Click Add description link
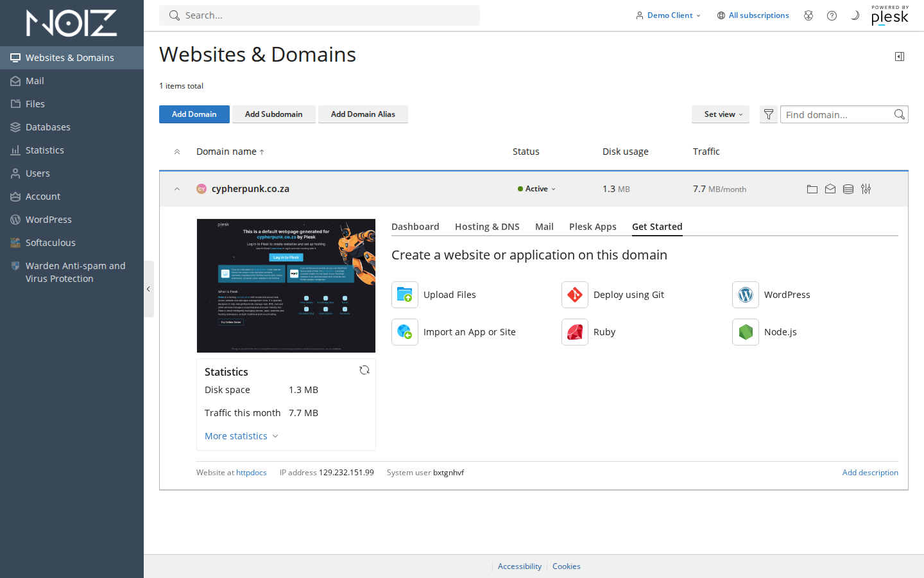This screenshot has width=924, height=578. [x=870, y=473]
